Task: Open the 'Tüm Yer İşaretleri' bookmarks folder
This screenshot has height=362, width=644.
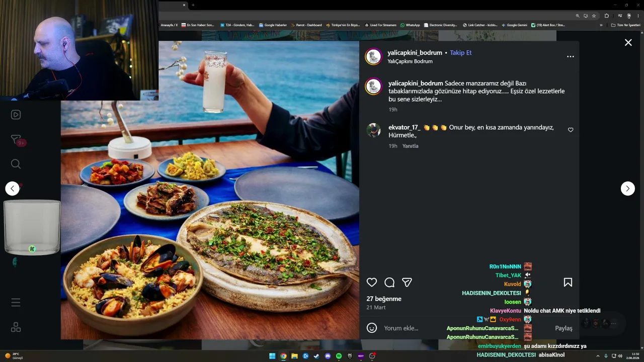Action: click(x=626, y=25)
